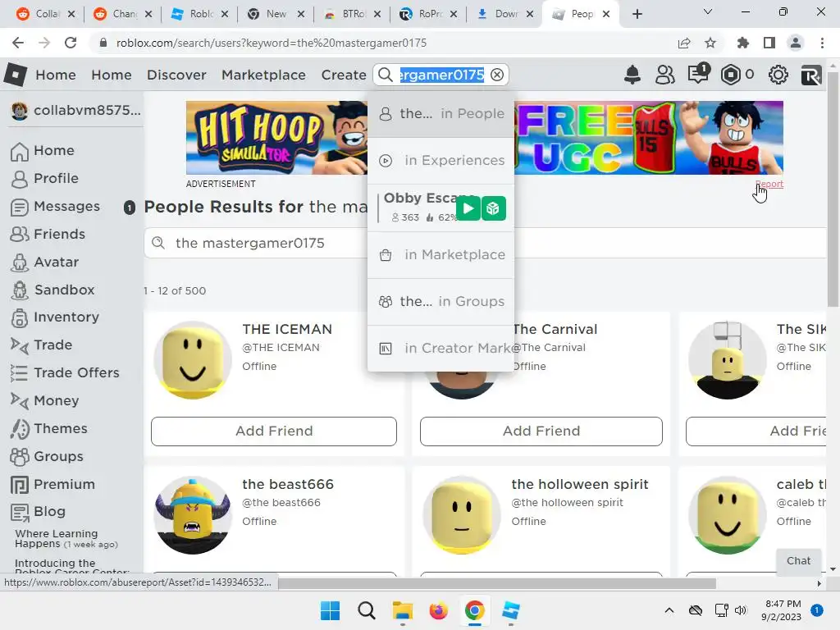Viewport: 840px width, 630px height.
Task: Clear the navbar search field
Action: point(497,75)
